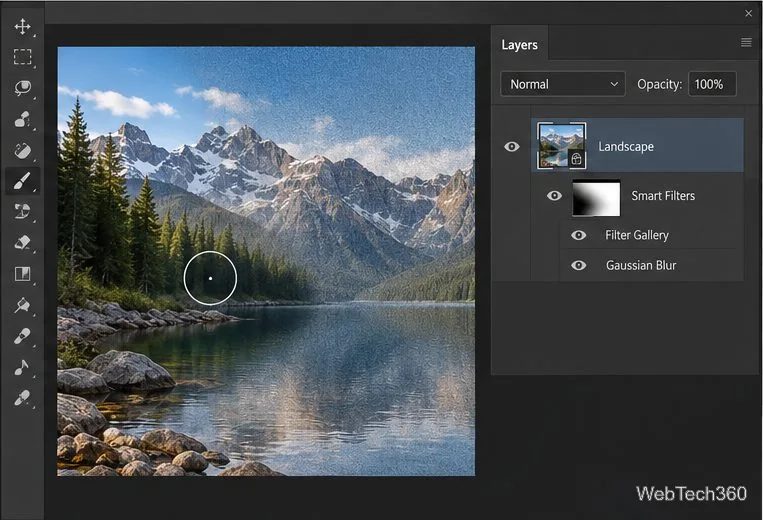Switch to the Layers tab
Image resolution: width=763 pixels, height=520 pixels.
click(519, 45)
